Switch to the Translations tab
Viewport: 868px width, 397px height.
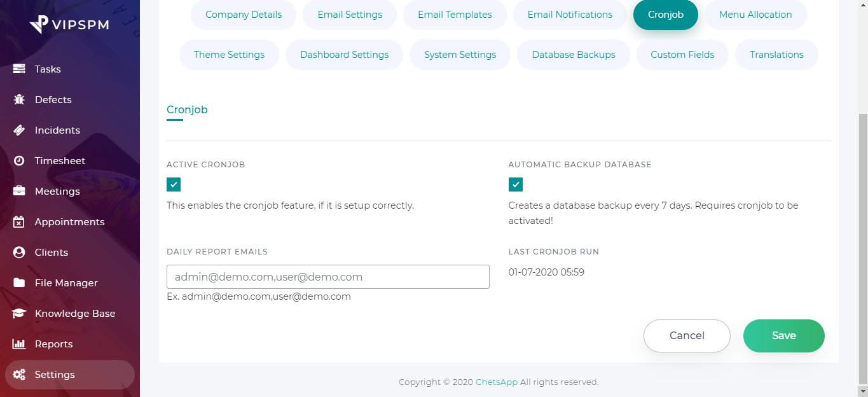[x=776, y=55]
